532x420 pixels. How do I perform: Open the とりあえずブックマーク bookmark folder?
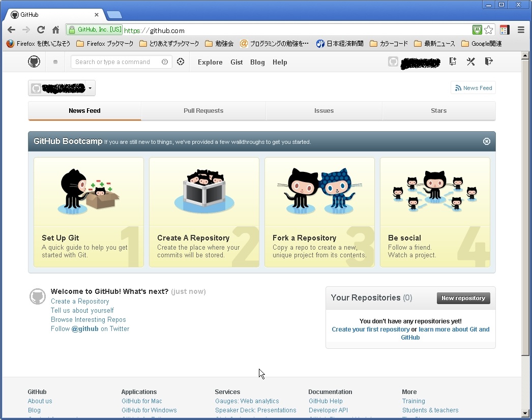pos(169,43)
